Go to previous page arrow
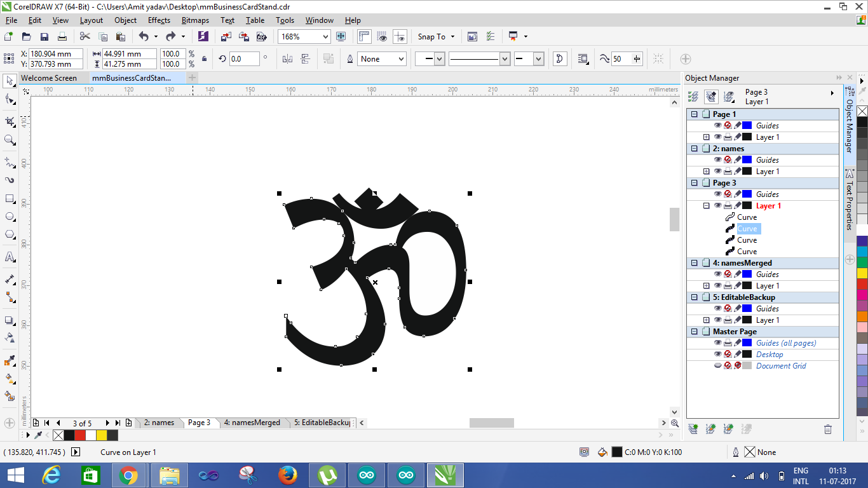Viewport: 868px width, 488px height. [58, 423]
